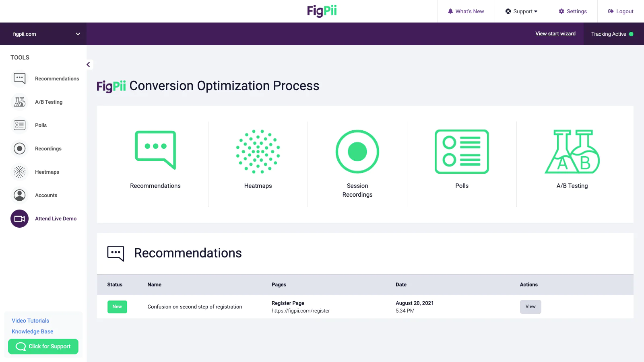Open the large A/B Testing flasks card icon
This screenshot has height=362, width=644.
click(x=572, y=152)
